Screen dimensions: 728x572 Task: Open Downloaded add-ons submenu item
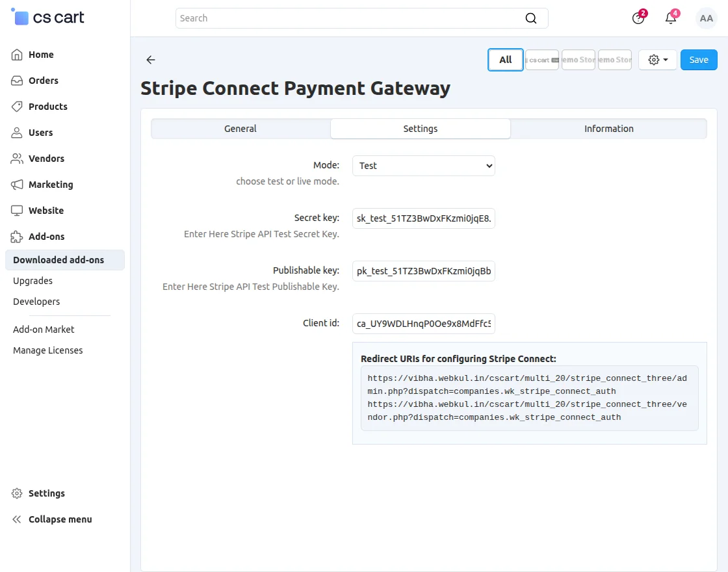coord(65,260)
